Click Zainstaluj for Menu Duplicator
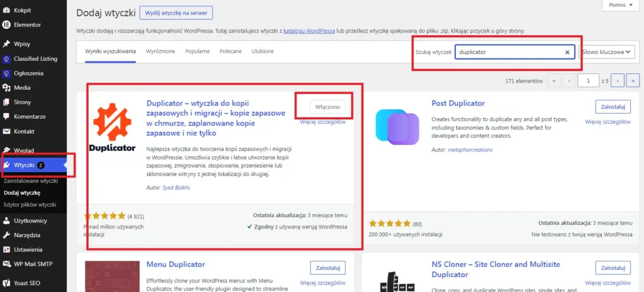This screenshot has height=292, width=644. pyautogui.click(x=328, y=268)
